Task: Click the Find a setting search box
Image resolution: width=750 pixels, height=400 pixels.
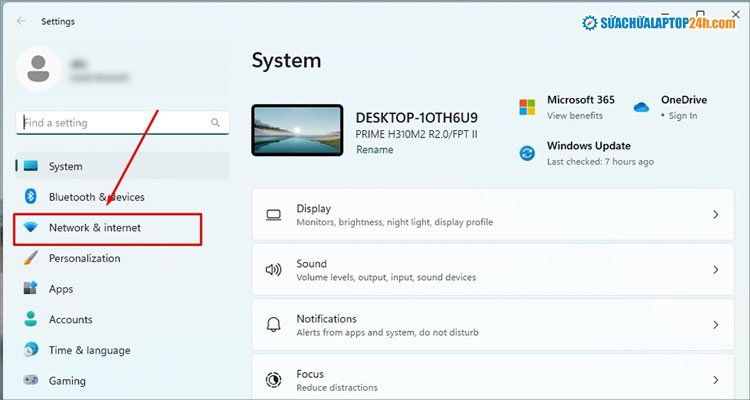Action: (x=122, y=122)
